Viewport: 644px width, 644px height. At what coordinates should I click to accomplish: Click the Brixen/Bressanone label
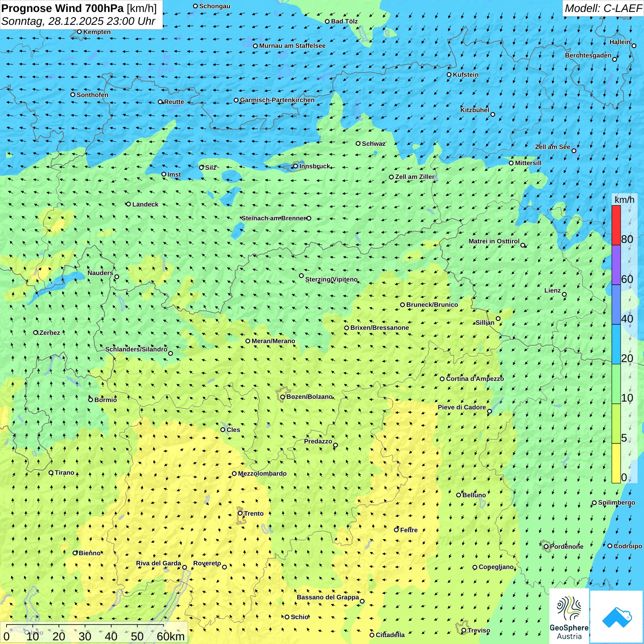[x=379, y=328]
